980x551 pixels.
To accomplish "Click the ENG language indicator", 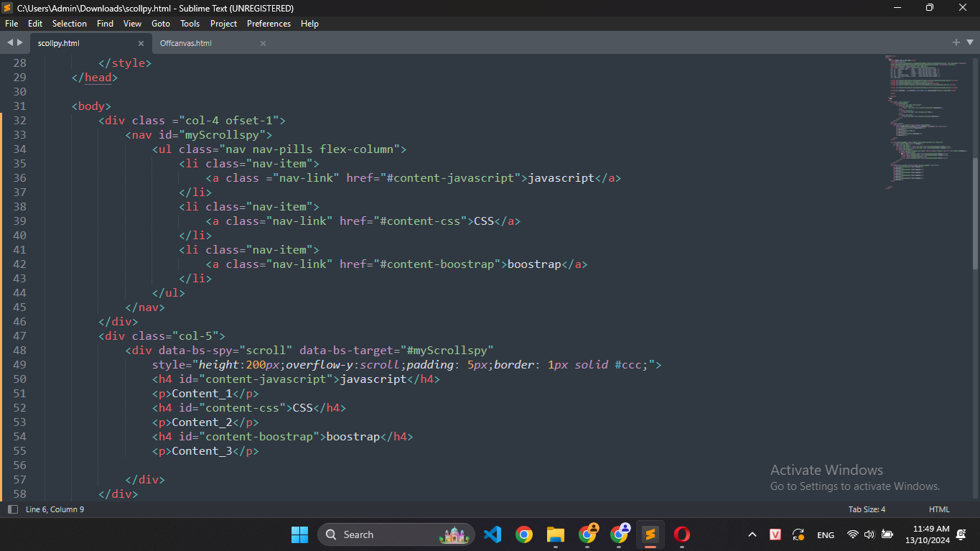I will click(826, 535).
